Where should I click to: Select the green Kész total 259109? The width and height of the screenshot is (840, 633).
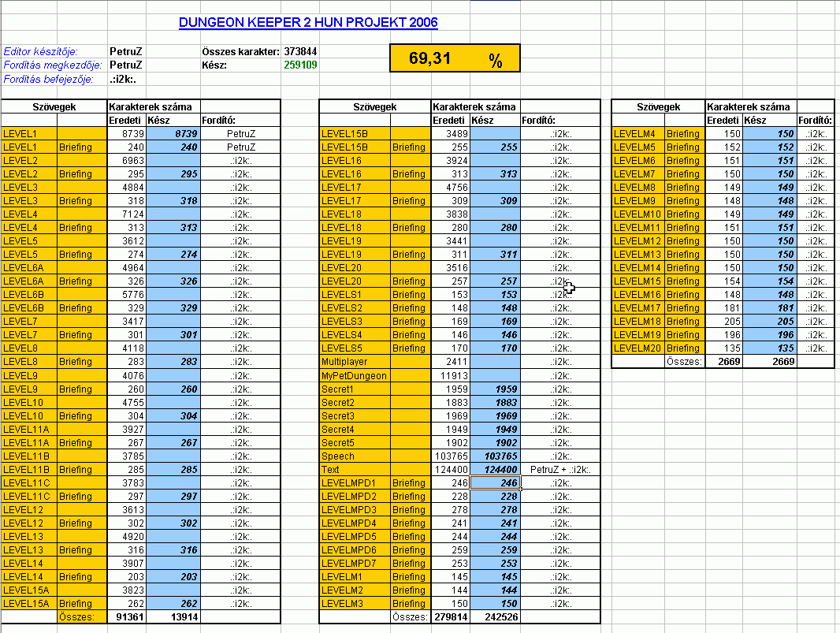(x=300, y=65)
